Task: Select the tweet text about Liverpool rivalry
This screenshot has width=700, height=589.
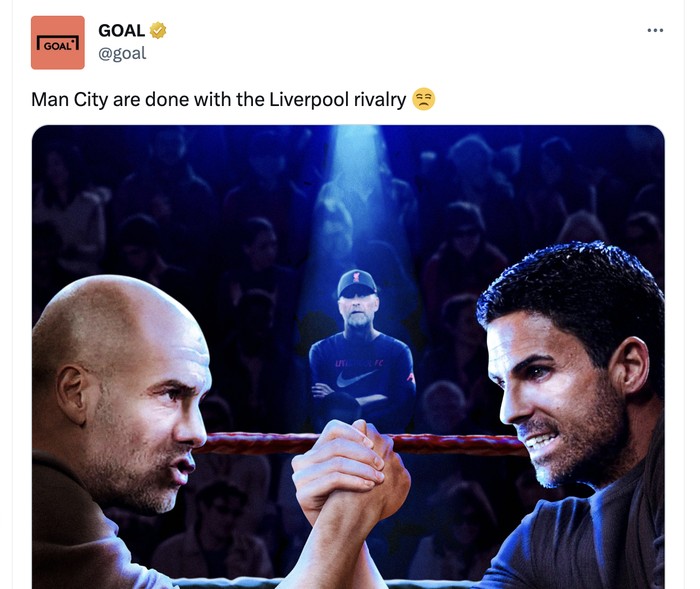Action: (219, 99)
